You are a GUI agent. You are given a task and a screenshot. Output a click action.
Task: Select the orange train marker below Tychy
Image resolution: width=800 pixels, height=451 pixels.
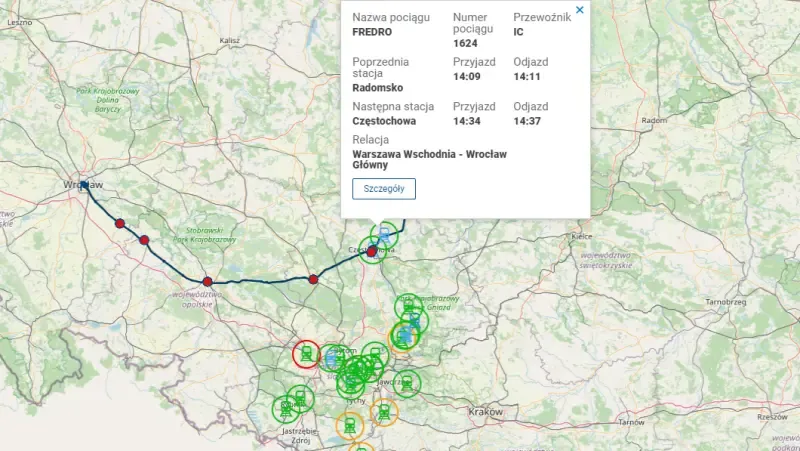(x=349, y=425)
